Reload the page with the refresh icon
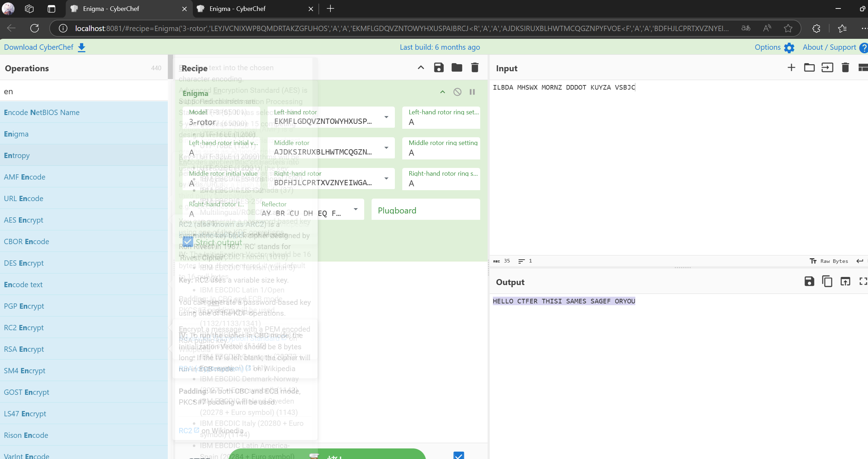This screenshot has height=459, width=868. [35, 28]
